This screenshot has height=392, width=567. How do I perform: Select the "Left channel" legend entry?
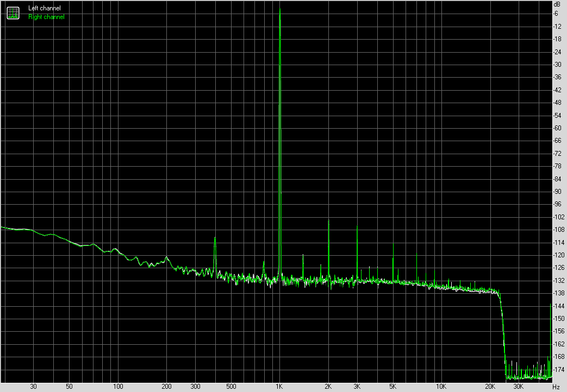(45, 8)
